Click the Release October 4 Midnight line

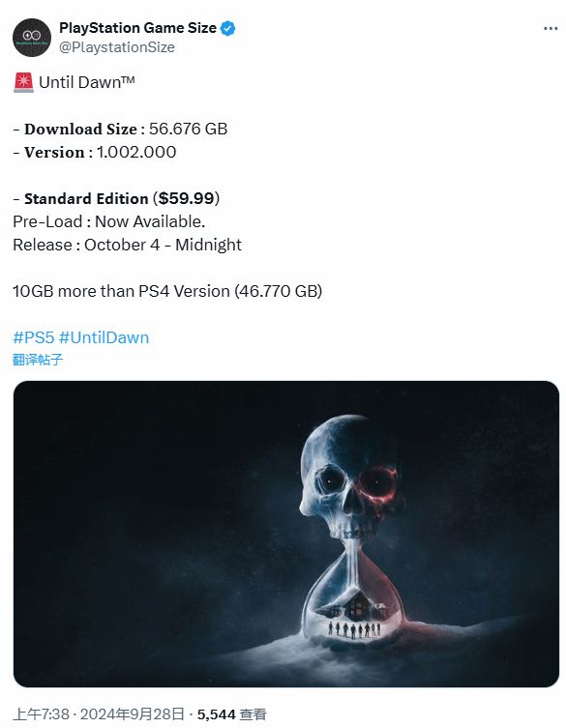click(128, 245)
